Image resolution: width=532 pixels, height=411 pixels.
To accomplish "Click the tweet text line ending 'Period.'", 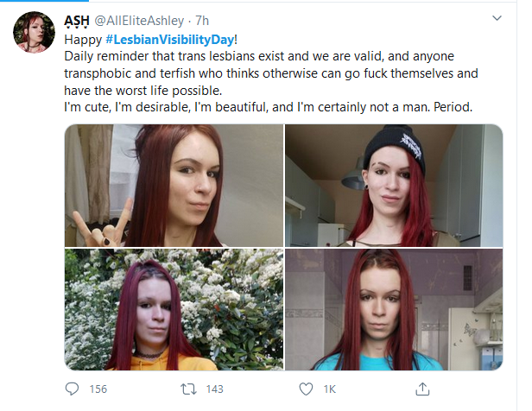I will pos(268,107).
